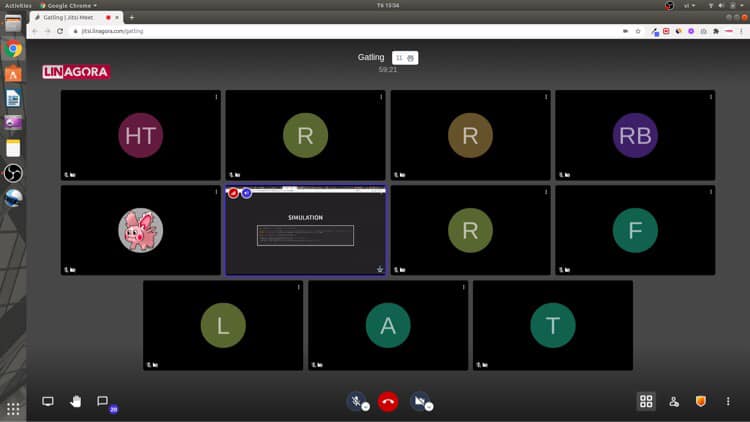This screenshot has height=422, width=750.
Task: Click blue indicator on Simulation tile
Action: [246, 193]
